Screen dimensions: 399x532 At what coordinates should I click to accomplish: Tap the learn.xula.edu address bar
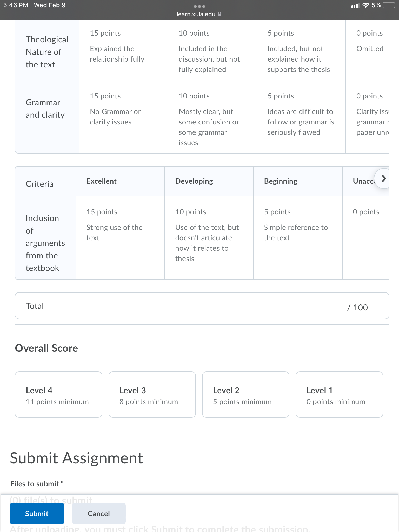tap(199, 14)
